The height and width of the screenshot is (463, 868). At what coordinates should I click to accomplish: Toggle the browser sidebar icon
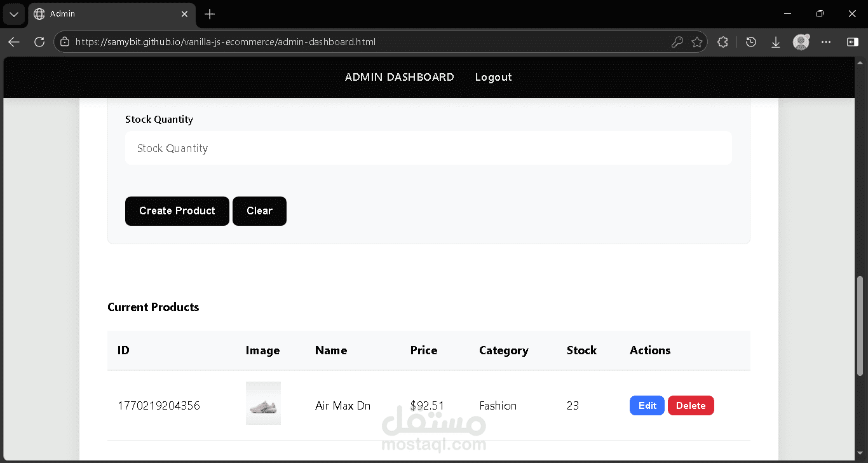point(852,42)
